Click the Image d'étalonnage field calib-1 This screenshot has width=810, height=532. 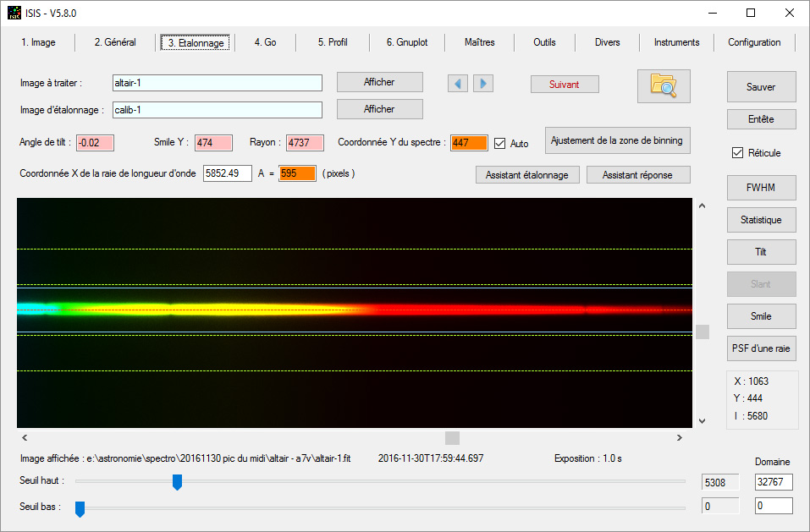(218, 110)
